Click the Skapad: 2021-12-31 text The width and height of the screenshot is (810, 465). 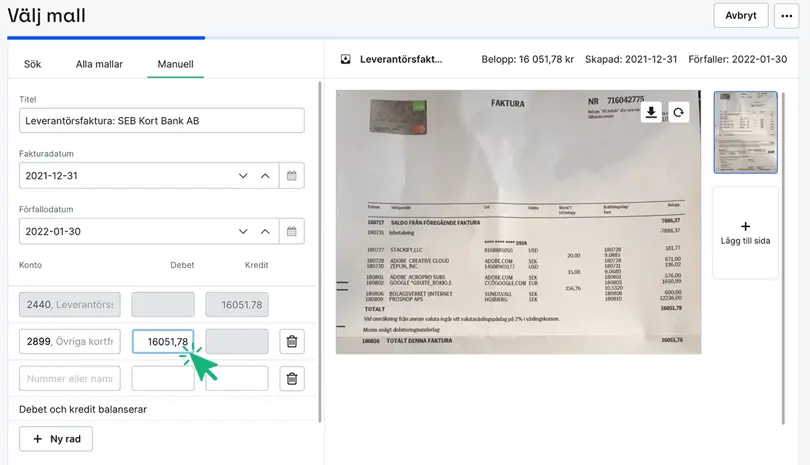pyautogui.click(x=631, y=59)
